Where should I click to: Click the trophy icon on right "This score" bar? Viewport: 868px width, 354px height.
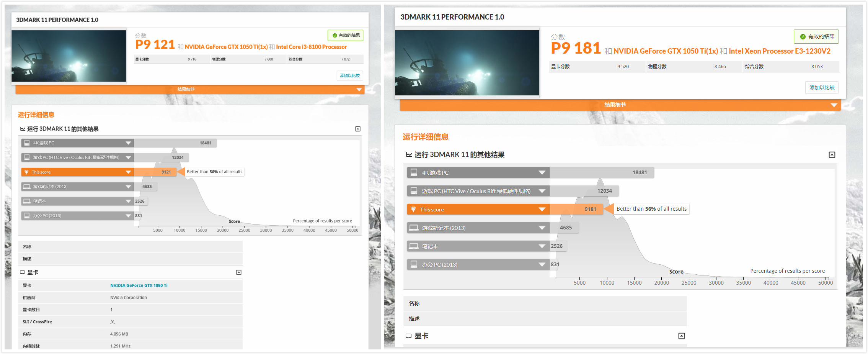(414, 209)
